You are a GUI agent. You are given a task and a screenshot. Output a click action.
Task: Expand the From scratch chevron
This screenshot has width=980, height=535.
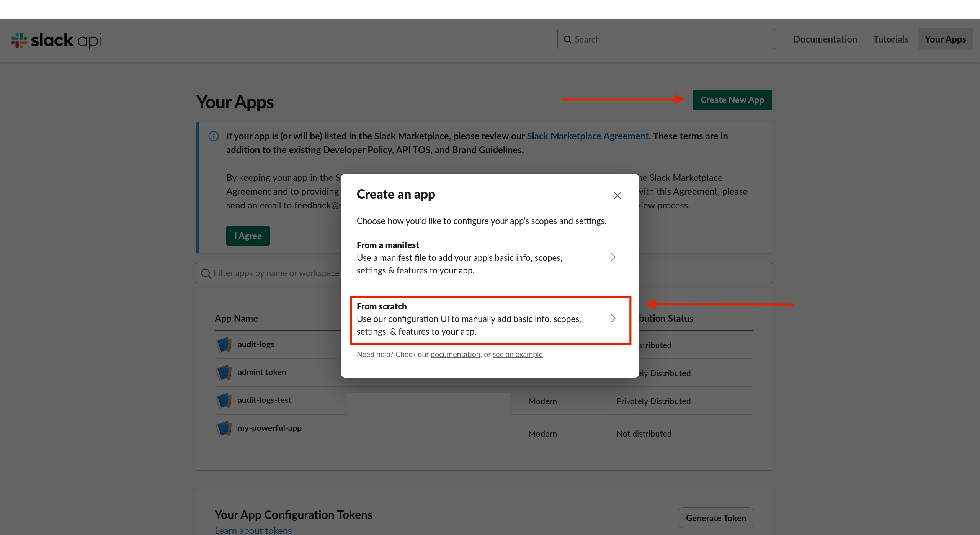(x=612, y=319)
